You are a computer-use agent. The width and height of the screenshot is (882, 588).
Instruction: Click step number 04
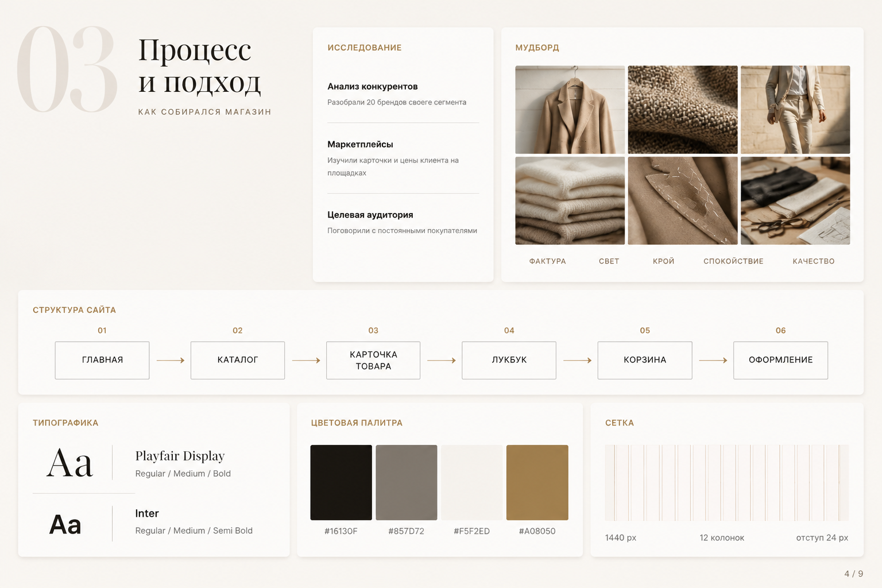point(509,331)
